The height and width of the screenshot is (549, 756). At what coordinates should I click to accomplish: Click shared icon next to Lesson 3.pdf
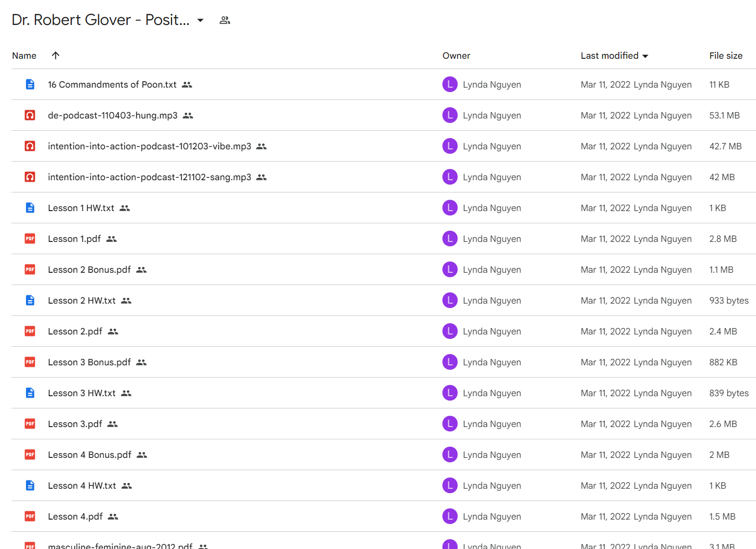(x=112, y=424)
